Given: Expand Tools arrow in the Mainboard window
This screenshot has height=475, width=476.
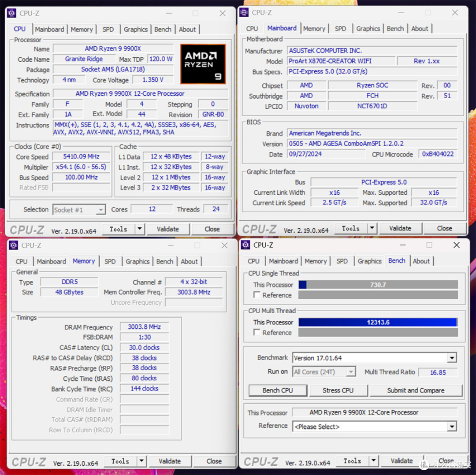Looking at the screenshot, I should click(x=372, y=228).
